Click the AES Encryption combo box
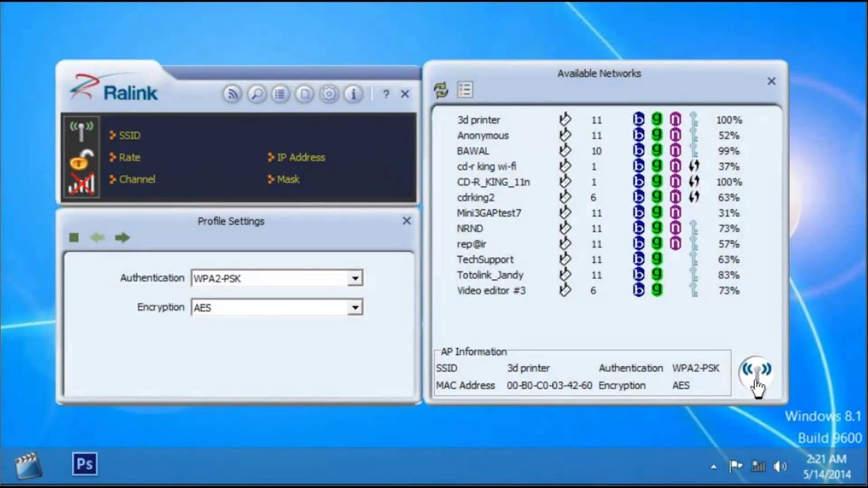The image size is (868, 488). pyautogui.click(x=277, y=308)
